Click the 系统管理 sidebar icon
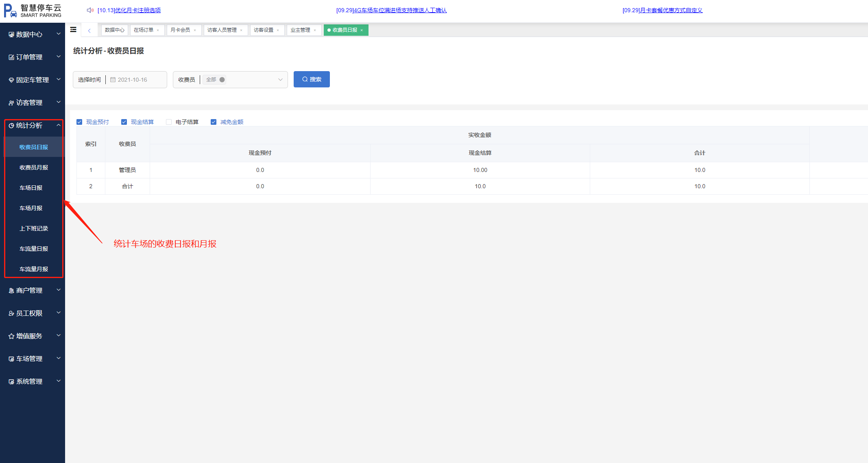This screenshot has width=868, height=463. [11, 382]
